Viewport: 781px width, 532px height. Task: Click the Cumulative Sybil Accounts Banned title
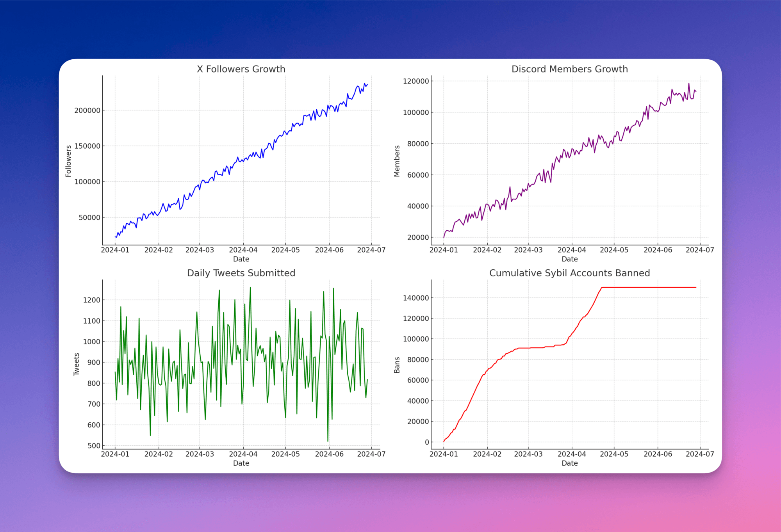[570, 273]
